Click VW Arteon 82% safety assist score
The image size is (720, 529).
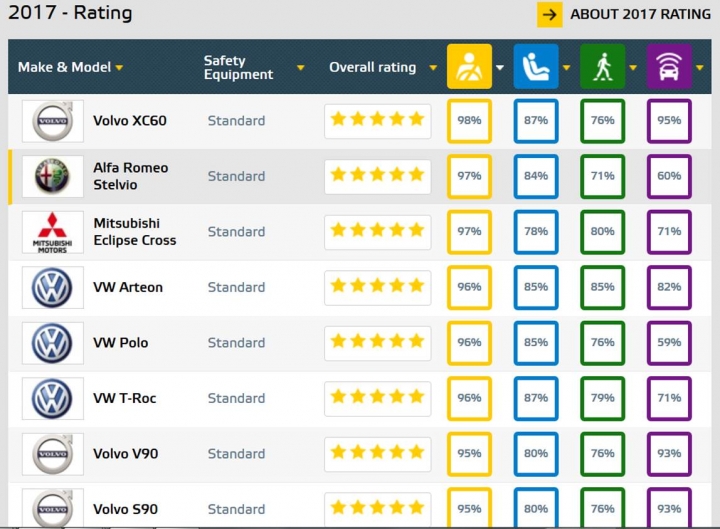[669, 287]
